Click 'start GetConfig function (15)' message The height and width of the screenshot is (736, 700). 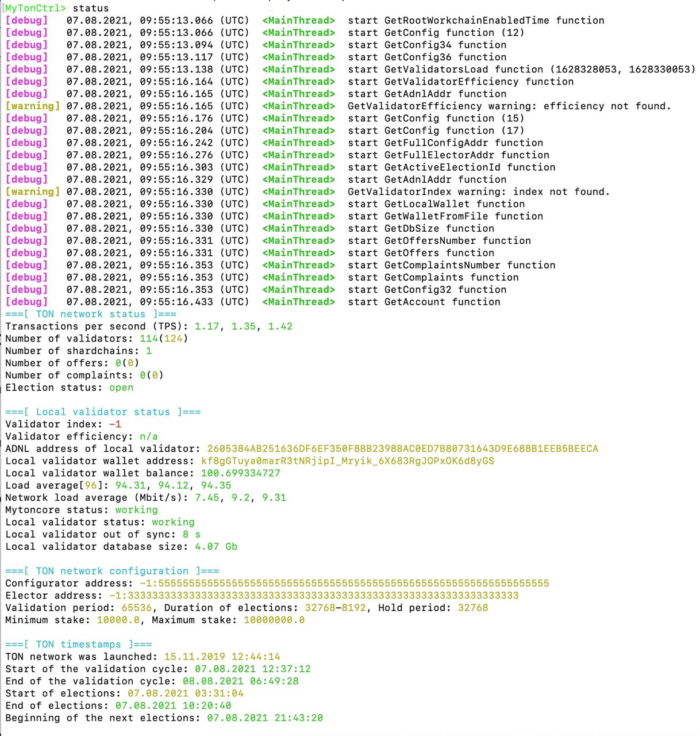pos(436,118)
